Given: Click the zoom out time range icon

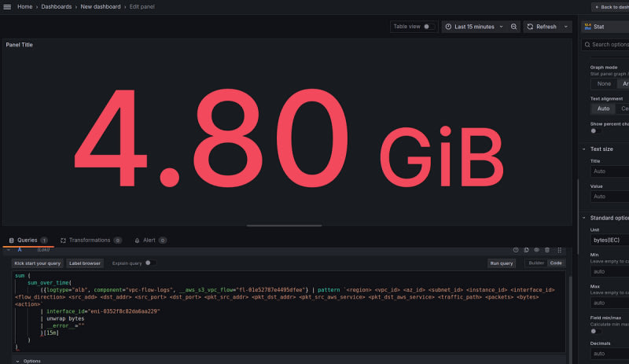Looking at the screenshot, I should (x=514, y=27).
